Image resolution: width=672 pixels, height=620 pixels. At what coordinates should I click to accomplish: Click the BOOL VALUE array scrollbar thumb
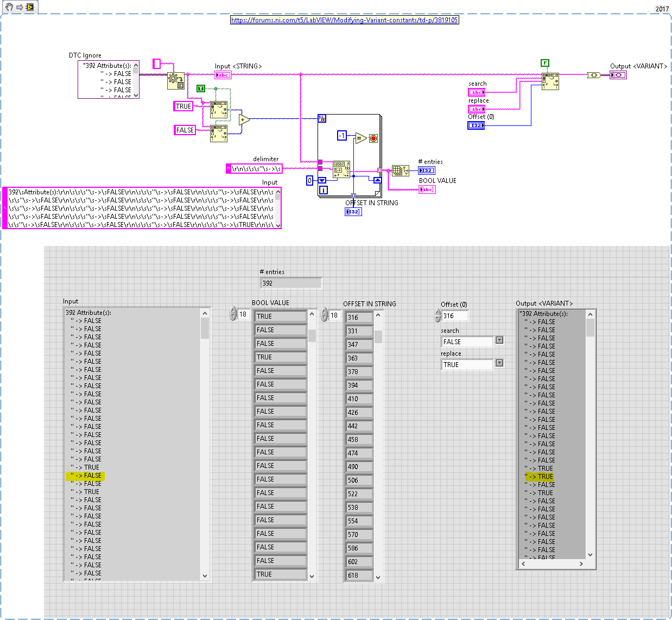coord(312,336)
